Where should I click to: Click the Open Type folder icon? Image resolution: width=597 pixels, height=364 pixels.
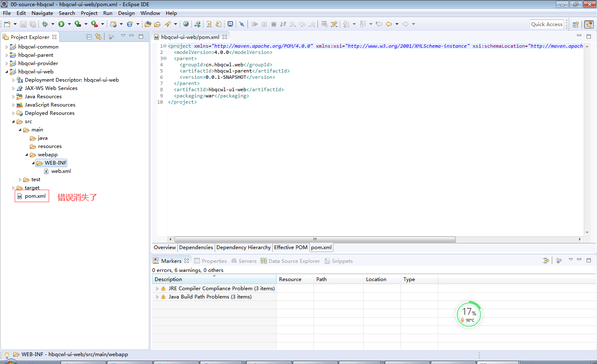(x=148, y=24)
